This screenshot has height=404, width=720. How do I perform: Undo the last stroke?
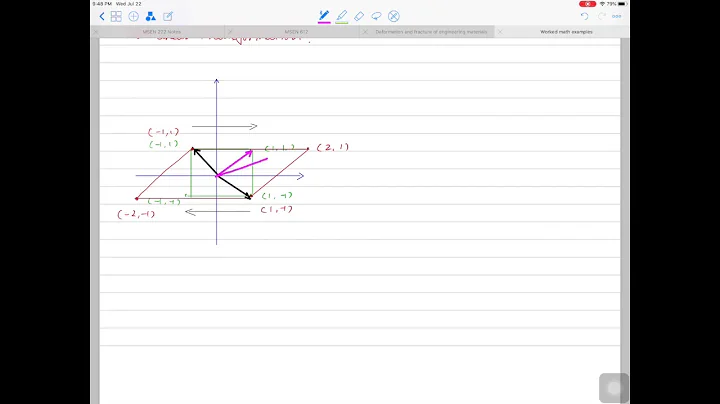tap(585, 17)
